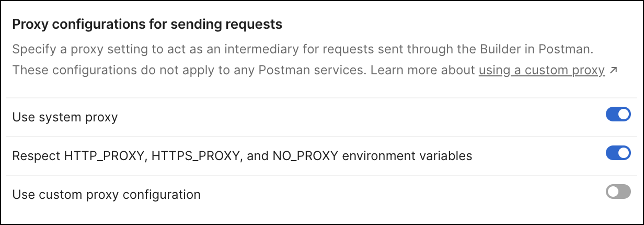The height and width of the screenshot is (225, 644).
Task: Select the word HTTP_PROXY in the label
Action: click(x=103, y=156)
